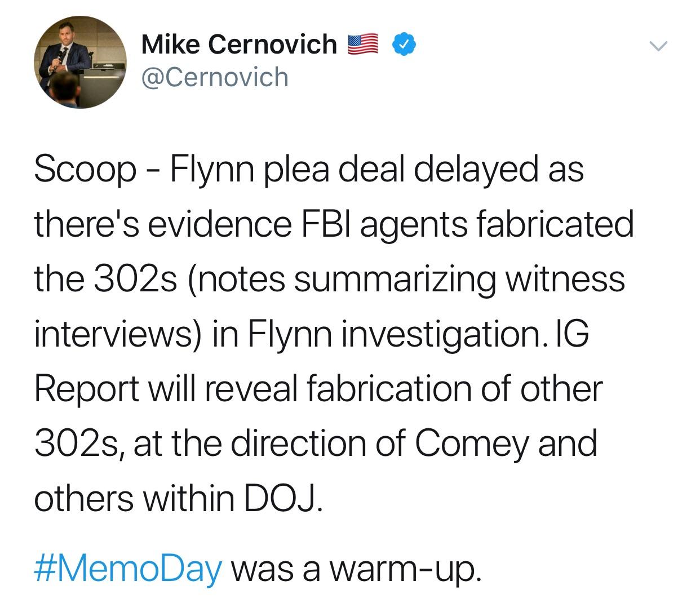Viewport: 700px width, 603px height.
Task: Click 'others within DOJ.' text
Action: [x=179, y=498]
